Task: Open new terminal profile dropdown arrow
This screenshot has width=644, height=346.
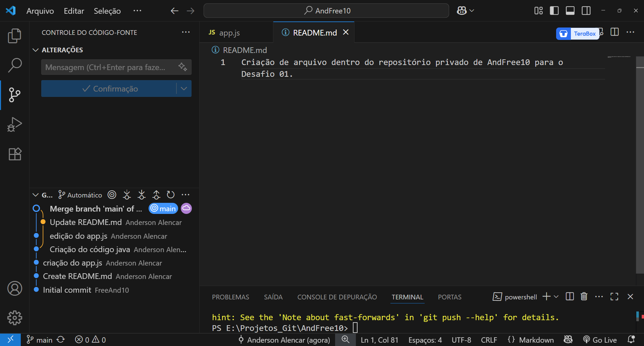Action: 556,296
